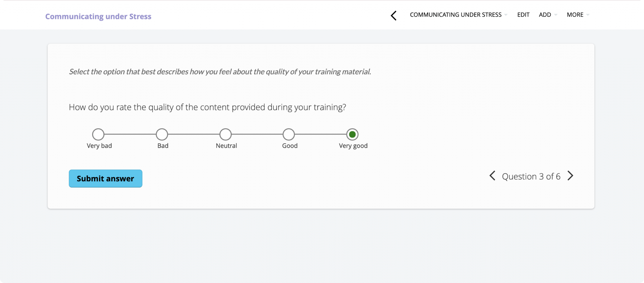Expand the MORE dropdown menu
Image resolution: width=644 pixels, height=283 pixels.
pyautogui.click(x=578, y=15)
